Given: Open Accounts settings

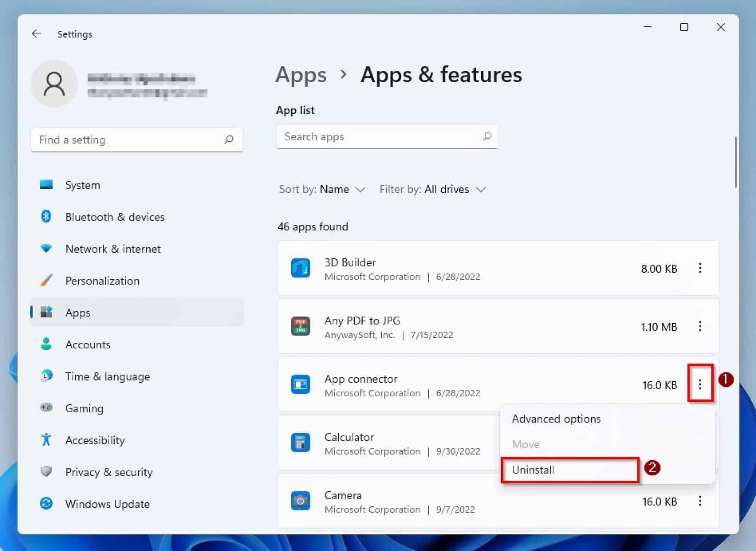Looking at the screenshot, I should (x=88, y=344).
